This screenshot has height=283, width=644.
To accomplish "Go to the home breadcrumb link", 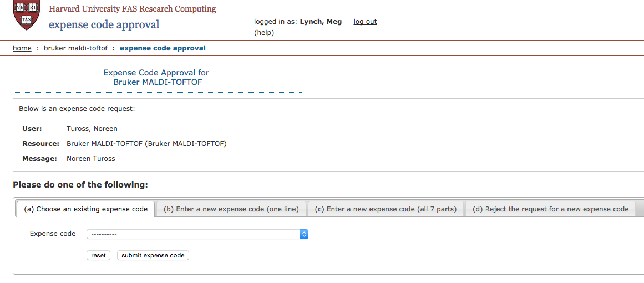I will (x=22, y=48).
